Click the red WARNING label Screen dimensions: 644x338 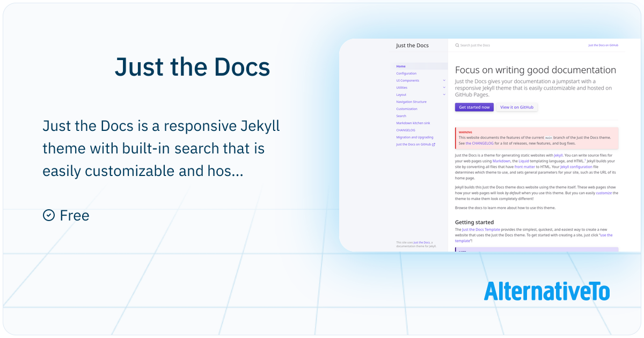465,132
